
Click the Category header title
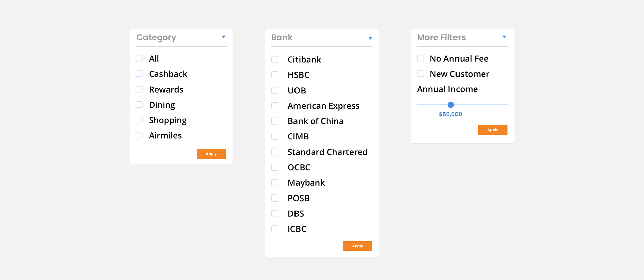(x=156, y=38)
